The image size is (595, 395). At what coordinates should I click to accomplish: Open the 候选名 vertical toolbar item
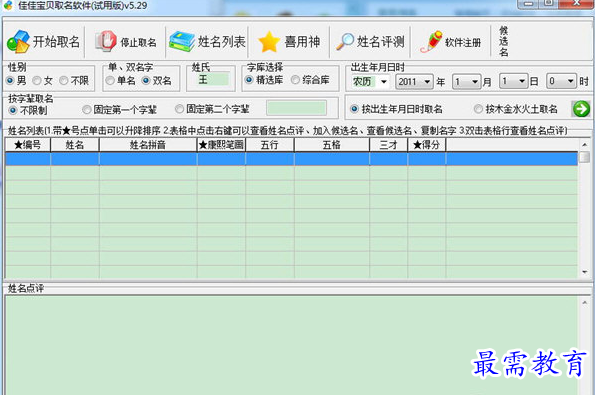(x=504, y=41)
